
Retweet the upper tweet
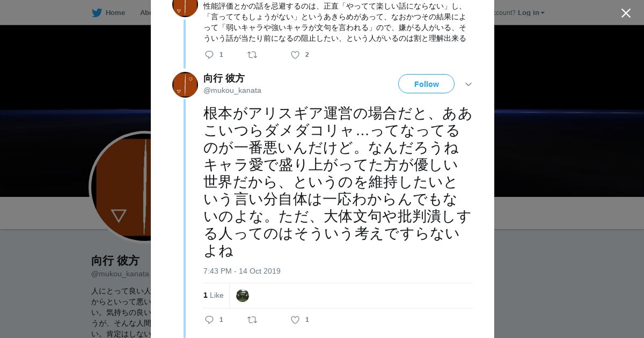pos(252,55)
